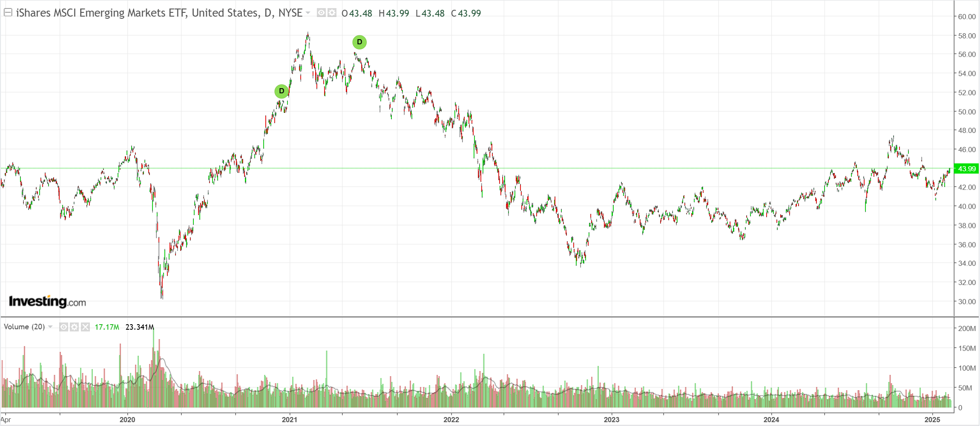The height and width of the screenshot is (426, 980).
Task: Hide the Volume indicator with eye icon
Action: 63,327
